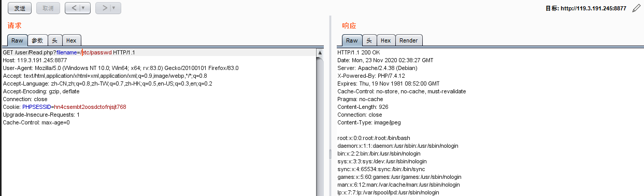Click the PHPSESSID cookie value
This screenshot has width=644, height=196.
click(90, 107)
